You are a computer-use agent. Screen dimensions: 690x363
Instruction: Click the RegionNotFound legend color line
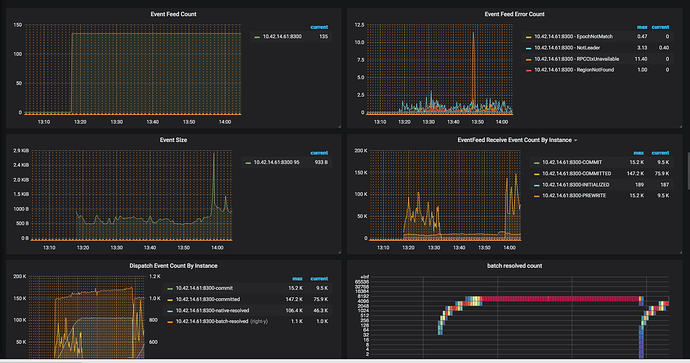(x=529, y=70)
